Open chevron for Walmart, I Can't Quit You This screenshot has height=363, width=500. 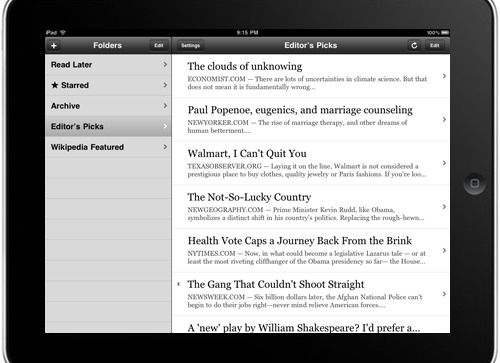(444, 163)
